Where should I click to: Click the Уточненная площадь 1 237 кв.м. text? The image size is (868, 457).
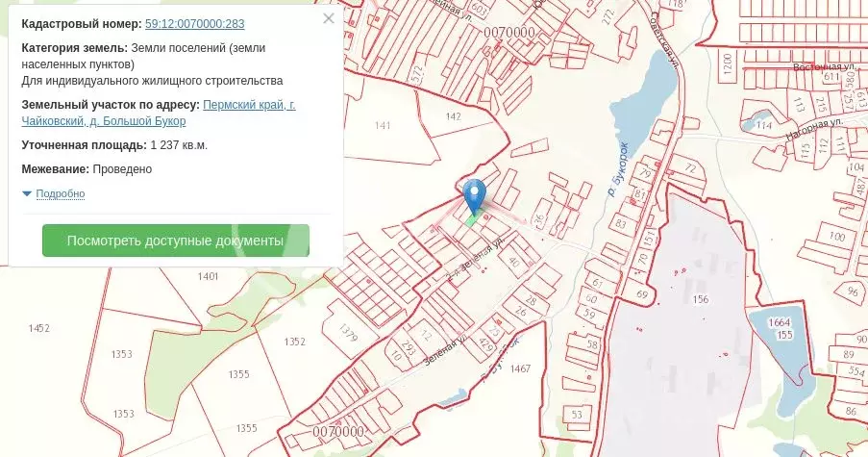(x=114, y=145)
